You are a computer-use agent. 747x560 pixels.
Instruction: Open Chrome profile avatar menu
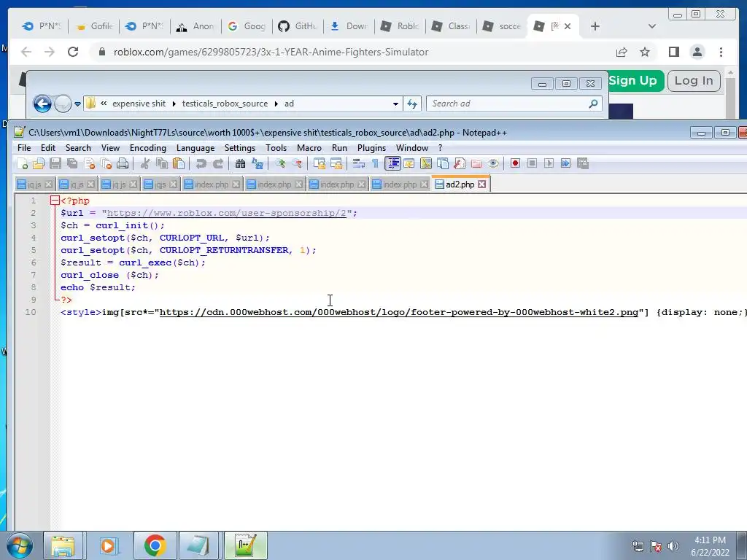(697, 52)
